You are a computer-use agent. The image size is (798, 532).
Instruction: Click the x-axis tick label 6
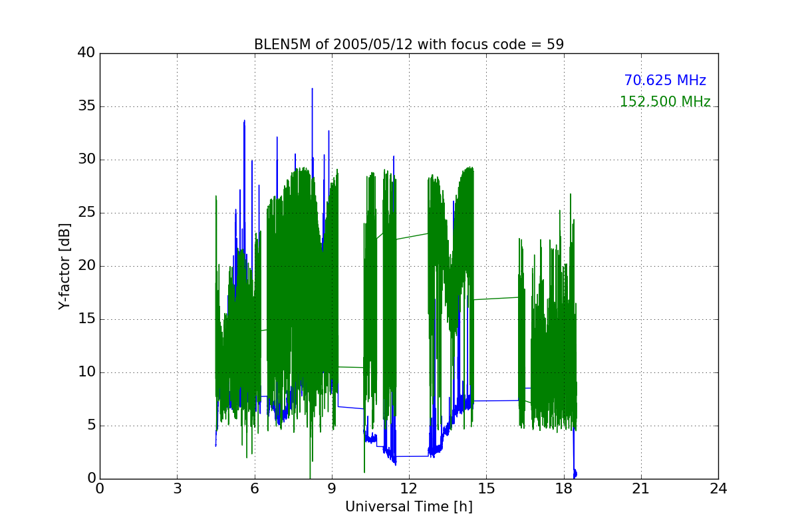pyautogui.click(x=254, y=489)
